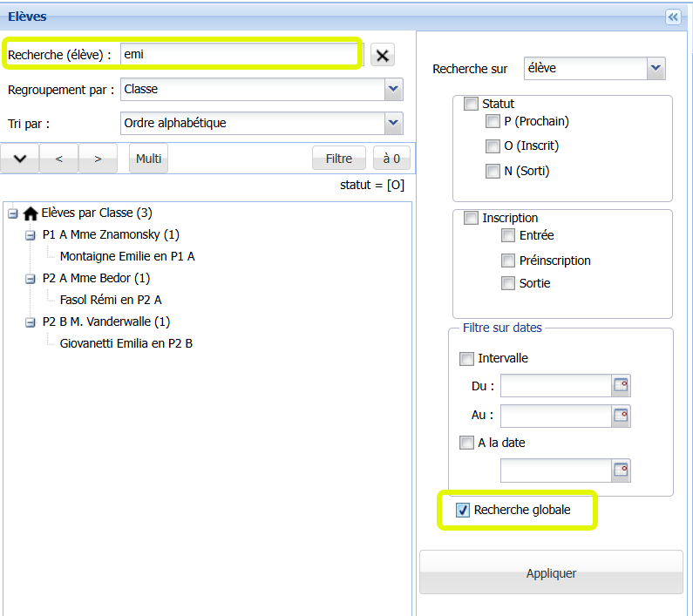The width and height of the screenshot is (693, 616).
Task: Select class P2 A Mme Bedor (1)
Action: pyautogui.click(x=97, y=279)
